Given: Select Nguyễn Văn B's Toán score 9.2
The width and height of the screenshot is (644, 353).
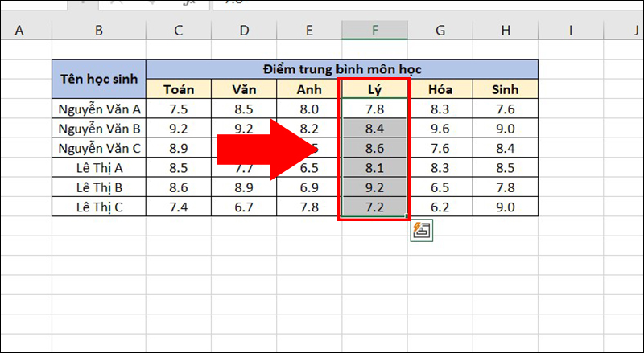Looking at the screenshot, I should point(179,128).
